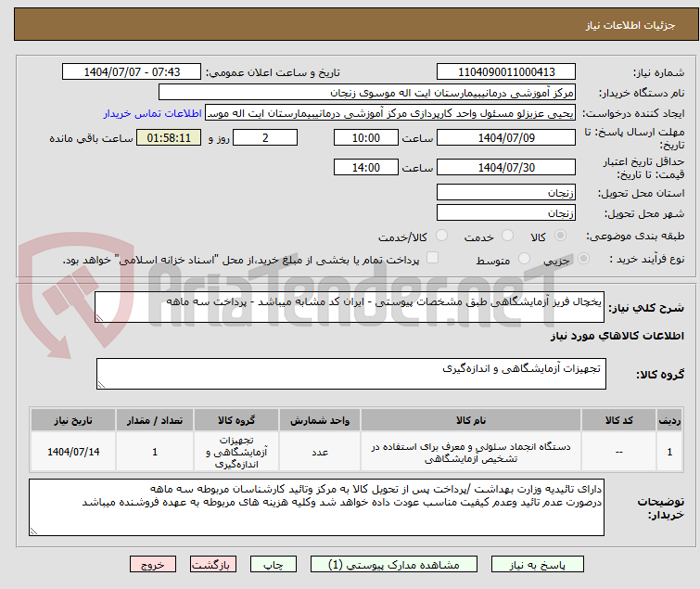The height and width of the screenshot is (589, 700).
Task: Click the remaining time countdown 01:58:11
Action: [169, 137]
